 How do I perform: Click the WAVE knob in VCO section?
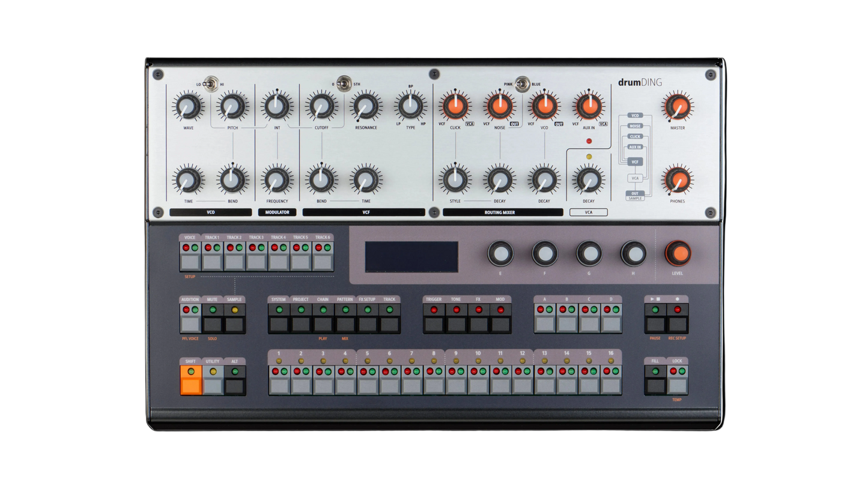[x=188, y=107]
